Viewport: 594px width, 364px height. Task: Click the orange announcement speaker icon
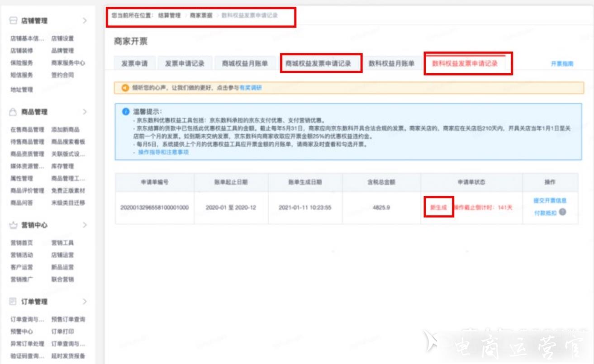(125, 88)
